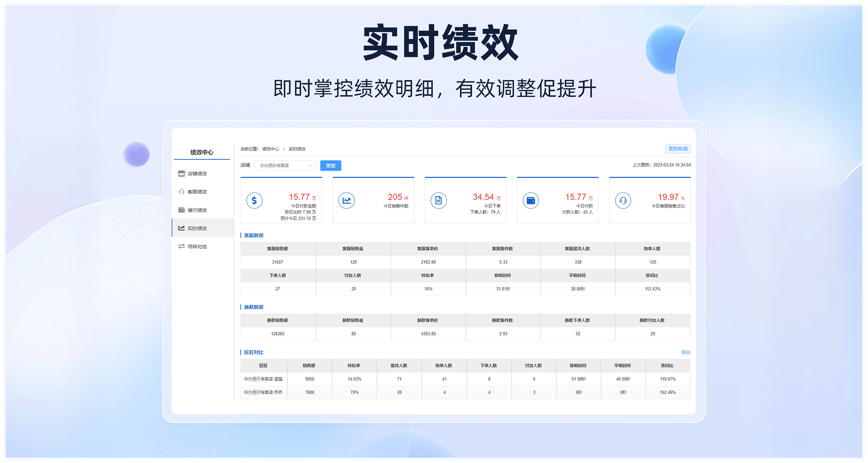
Task: Click the blue 搜索 button
Action: [331, 166]
